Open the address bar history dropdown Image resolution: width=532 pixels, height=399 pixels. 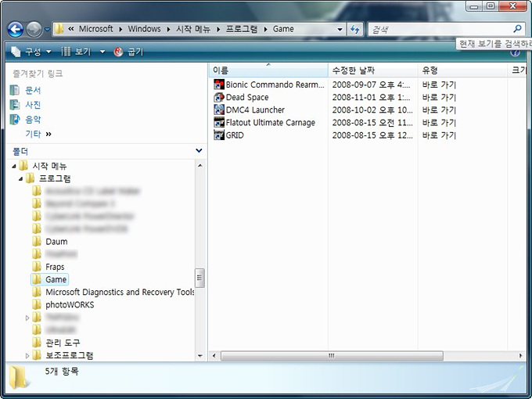340,29
